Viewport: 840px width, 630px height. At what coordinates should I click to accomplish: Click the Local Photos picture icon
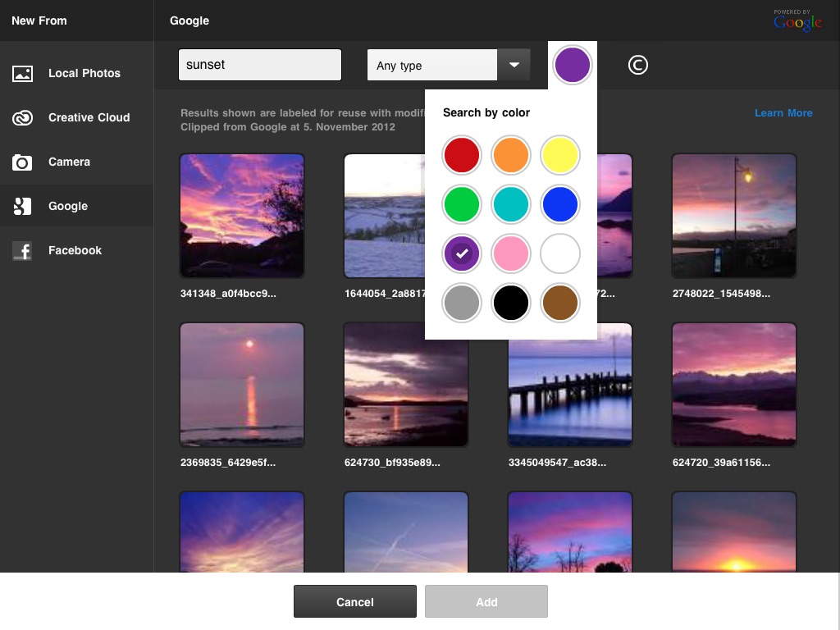22,73
